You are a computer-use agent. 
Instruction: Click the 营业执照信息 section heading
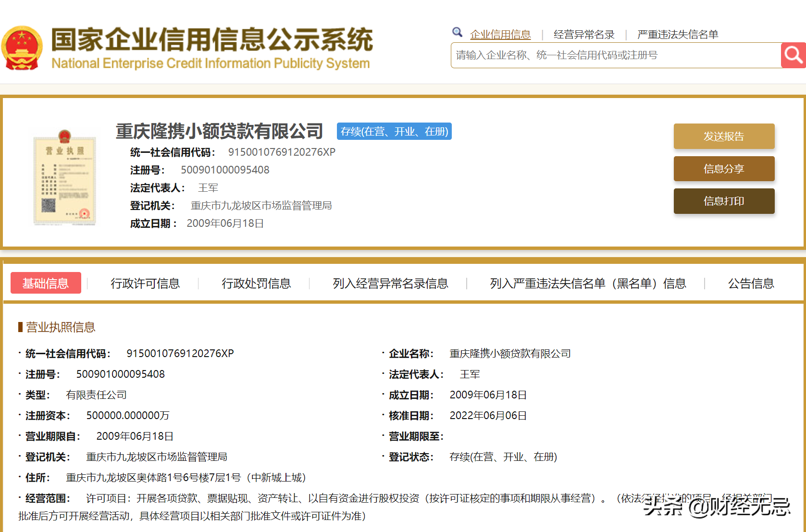pos(61,327)
